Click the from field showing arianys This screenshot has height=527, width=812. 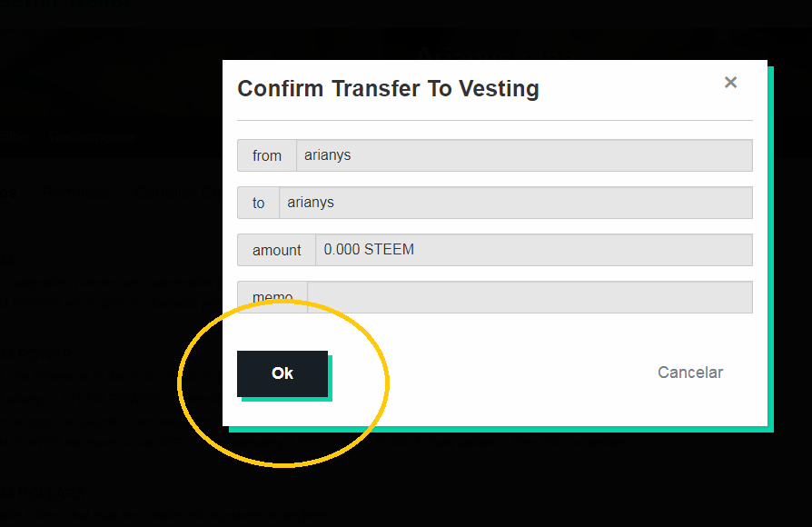(524, 155)
